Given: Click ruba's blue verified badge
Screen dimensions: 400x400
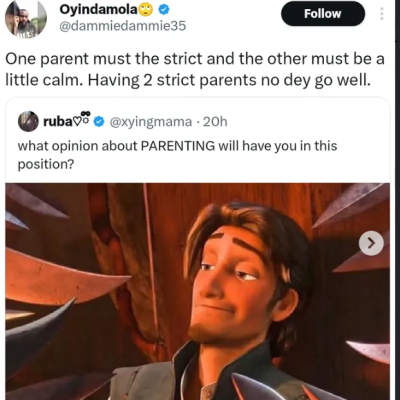Looking at the screenshot, I should pos(98,122).
